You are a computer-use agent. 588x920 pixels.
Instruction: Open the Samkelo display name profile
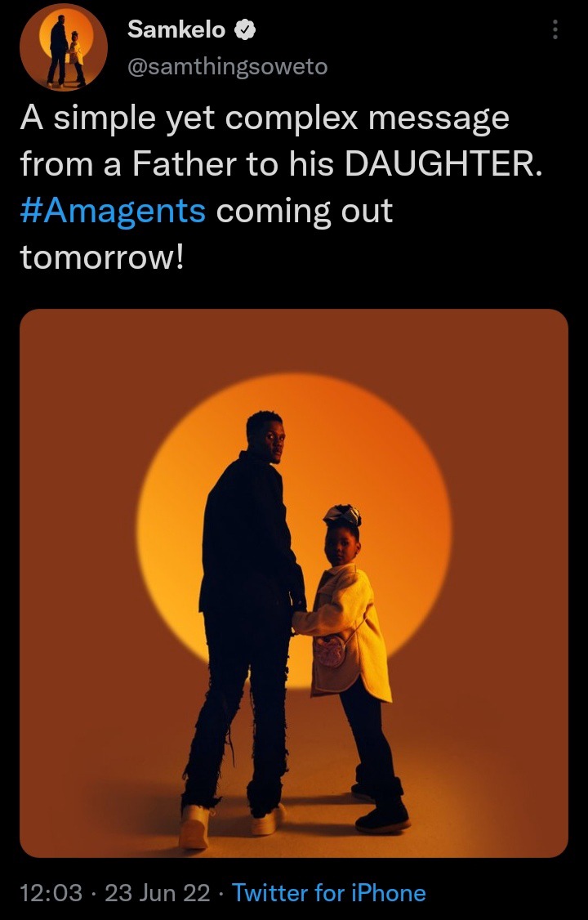coord(176,29)
